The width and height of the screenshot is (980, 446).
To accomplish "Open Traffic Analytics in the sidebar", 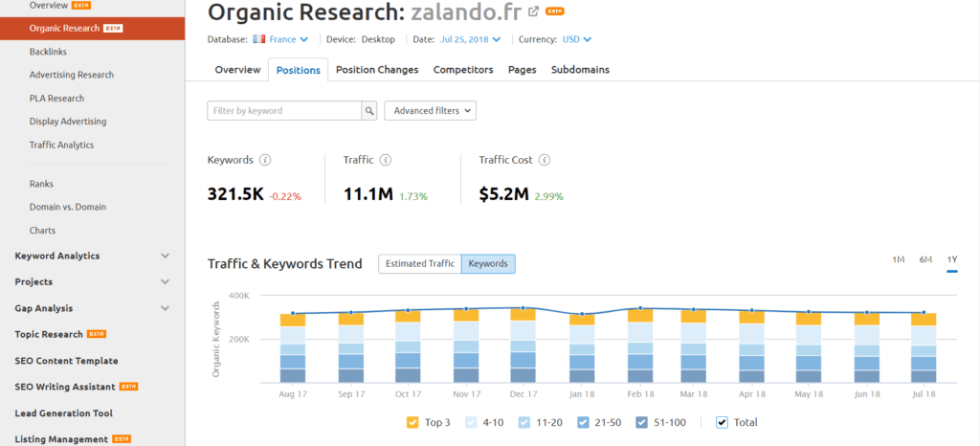I will click(x=61, y=145).
